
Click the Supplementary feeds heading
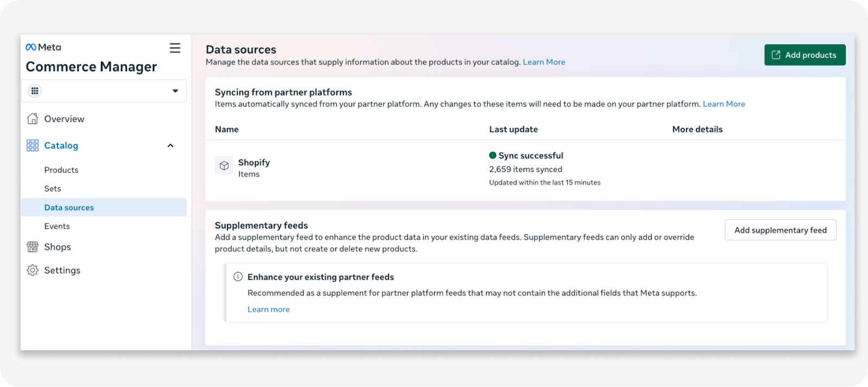(x=261, y=225)
